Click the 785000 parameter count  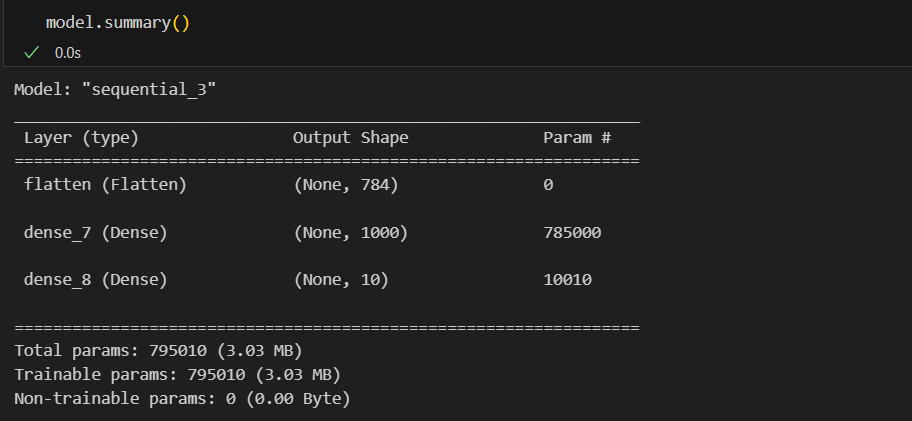(572, 233)
